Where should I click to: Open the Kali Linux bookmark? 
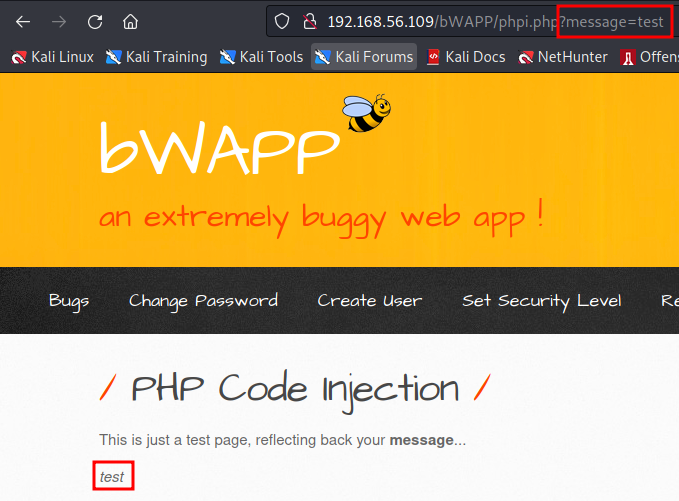52,57
